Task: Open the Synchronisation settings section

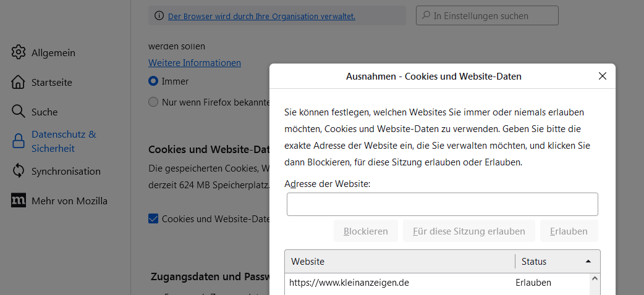Action: pos(66,171)
